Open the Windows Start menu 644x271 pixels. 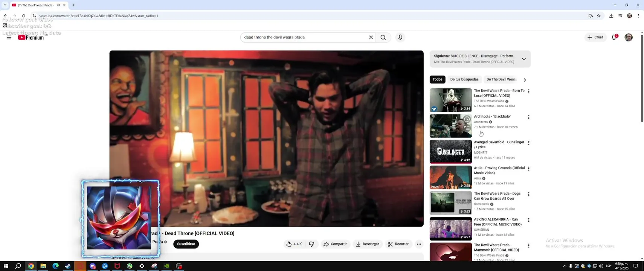[6, 266]
